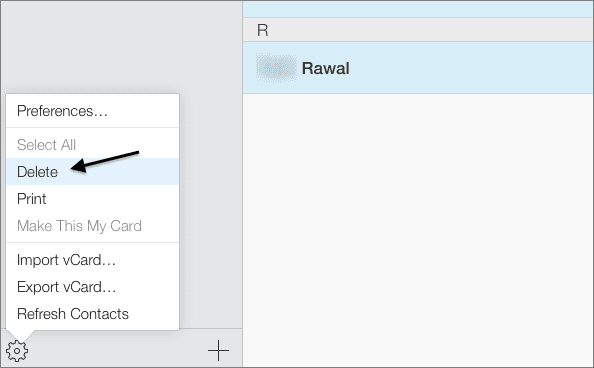Click blank highlighted space right of Rawal
Viewport: 594px width, 368px height.
pyautogui.click(x=470, y=68)
